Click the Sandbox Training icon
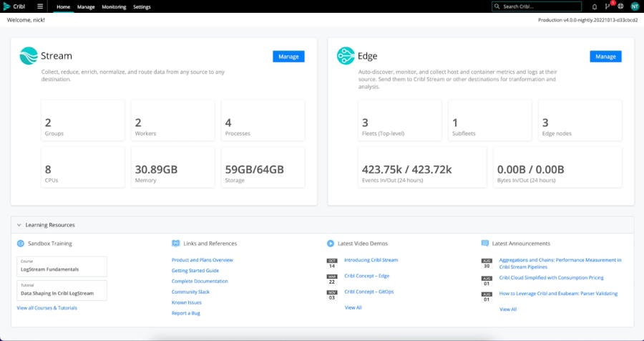The image size is (644, 341). [21, 244]
